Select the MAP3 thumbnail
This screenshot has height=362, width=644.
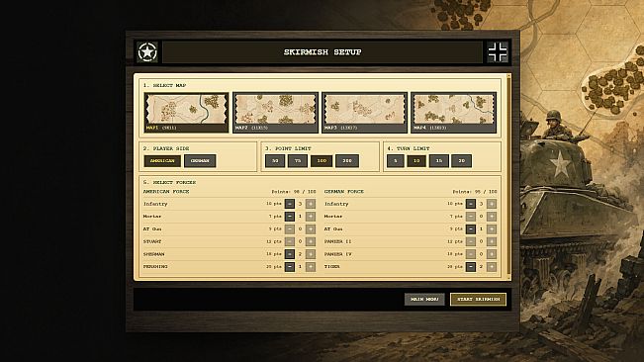(364, 113)
